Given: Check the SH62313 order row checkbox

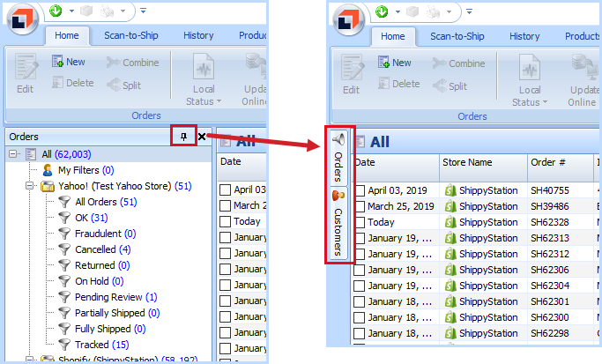Looking at the screenshot, I should click(x=360, y=238).
